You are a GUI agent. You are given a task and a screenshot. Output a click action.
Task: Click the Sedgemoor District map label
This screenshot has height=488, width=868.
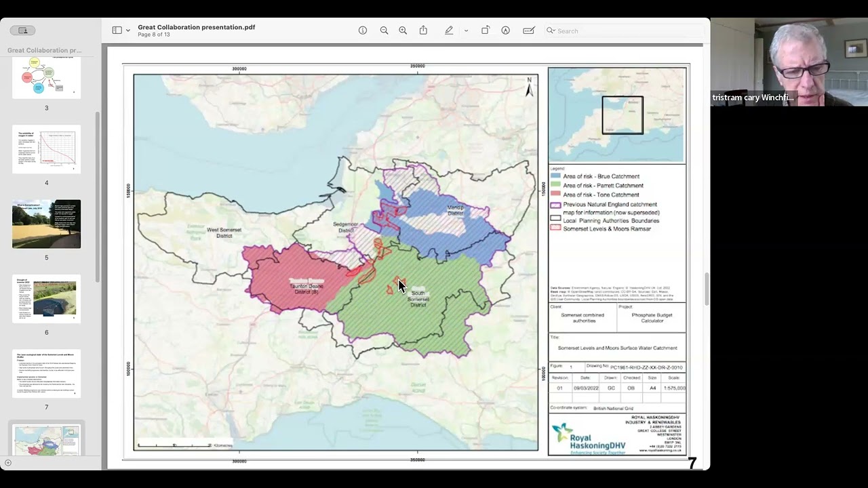point(346,227)
